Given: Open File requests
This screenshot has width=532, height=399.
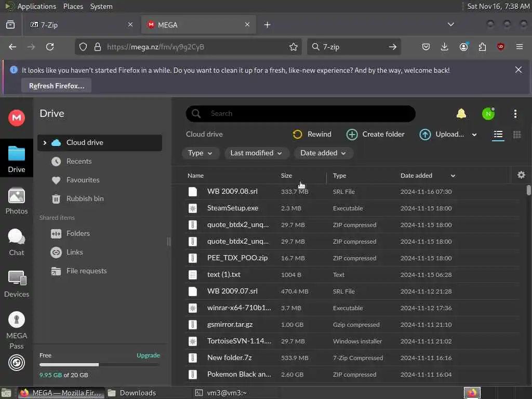Looking at the screenshot, I should [86, 271].
